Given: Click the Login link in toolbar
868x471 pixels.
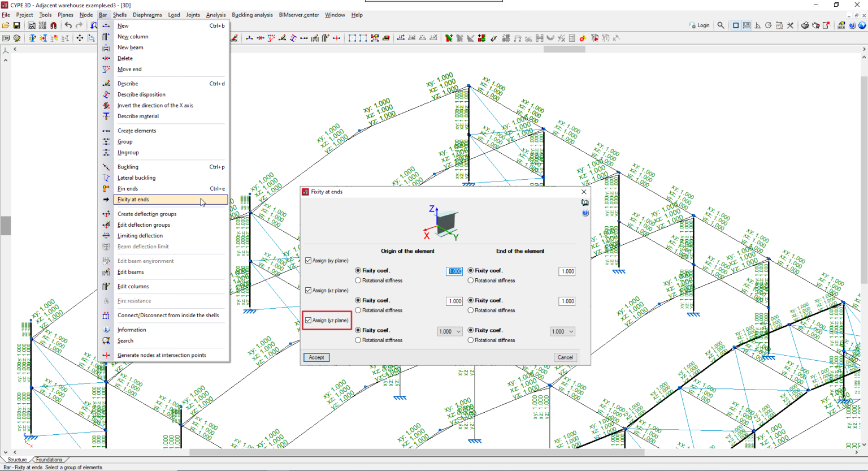Looking at the screenshot, I should 700,25.
